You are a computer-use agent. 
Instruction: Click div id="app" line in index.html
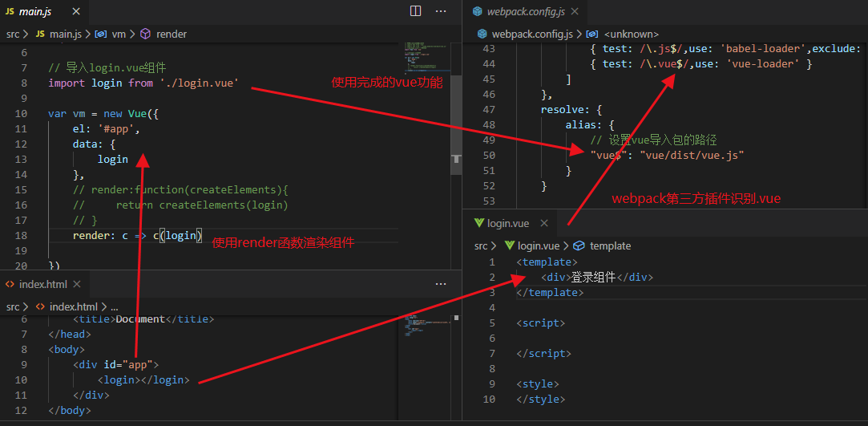(115, 365)
